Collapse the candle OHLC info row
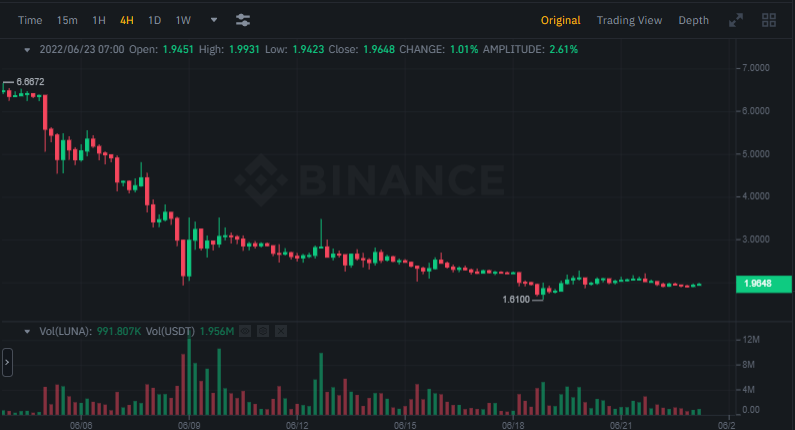 pyautogui.click(x=27, y=48)
